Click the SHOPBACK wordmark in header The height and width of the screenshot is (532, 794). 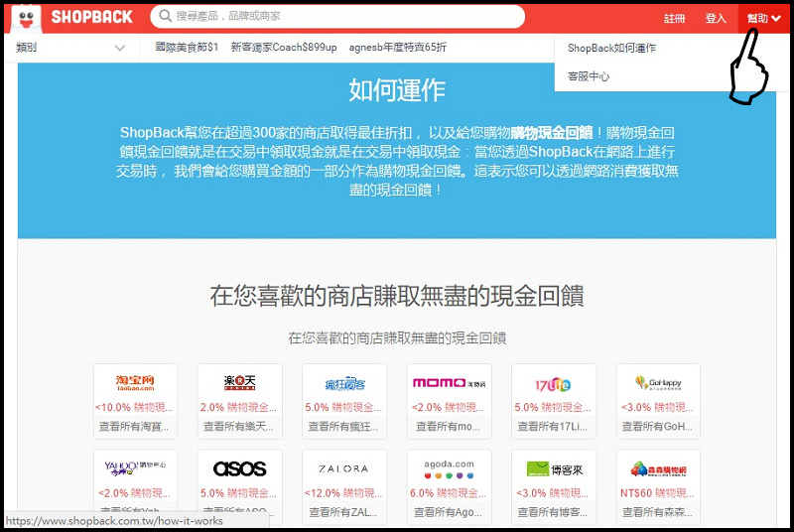[x=91, y=17]
